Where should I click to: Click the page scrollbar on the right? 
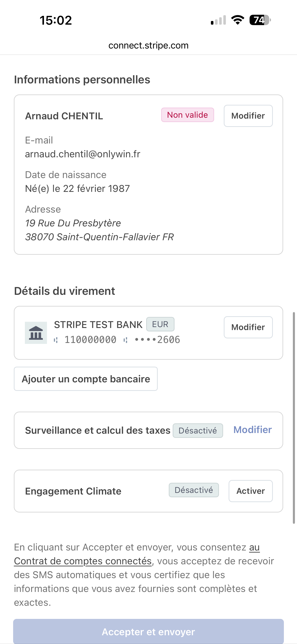coord(294,418)
